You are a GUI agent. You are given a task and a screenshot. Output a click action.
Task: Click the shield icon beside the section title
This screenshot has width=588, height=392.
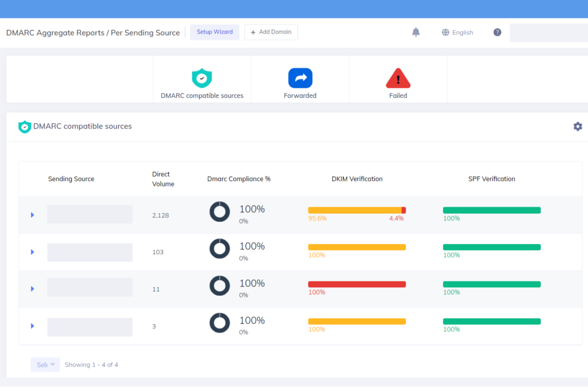coord(25,127)
